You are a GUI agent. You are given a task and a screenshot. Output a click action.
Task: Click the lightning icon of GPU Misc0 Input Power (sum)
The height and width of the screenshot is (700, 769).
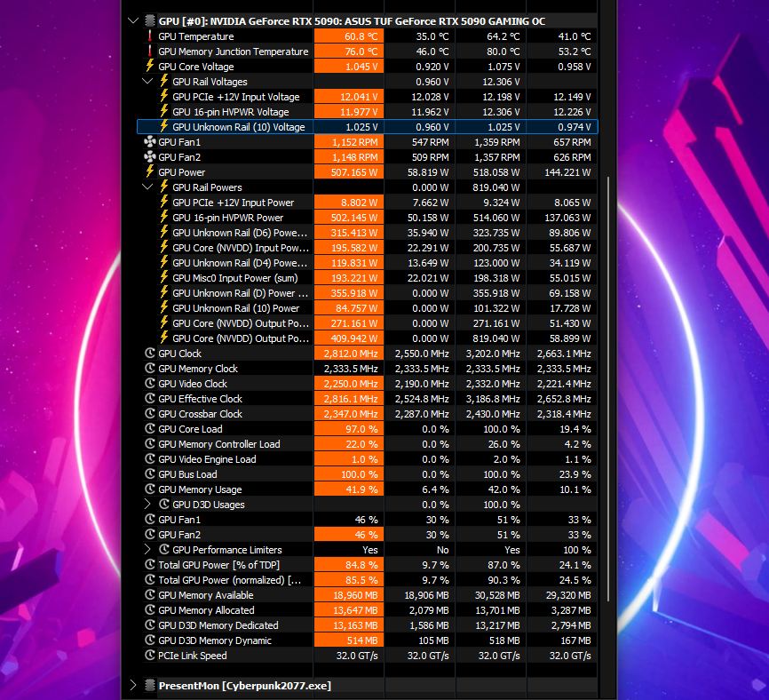(164, 278)
